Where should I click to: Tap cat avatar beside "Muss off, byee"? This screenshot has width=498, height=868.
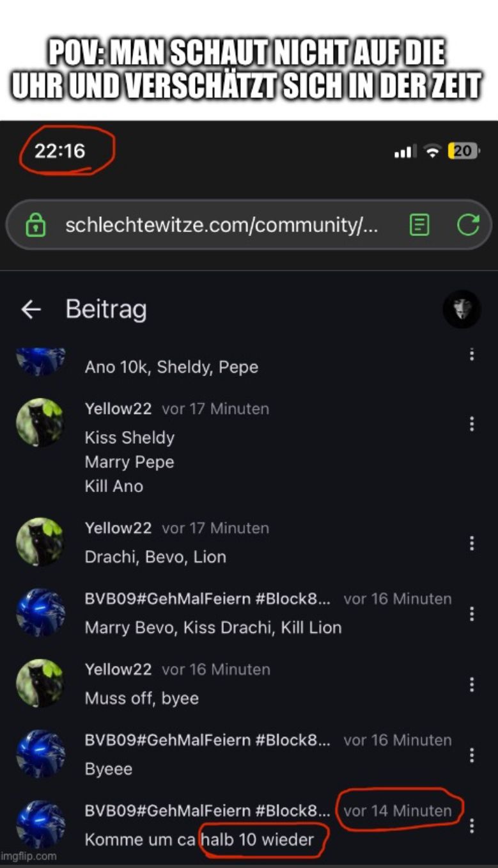pyautogui.click(x=40, y=683)
